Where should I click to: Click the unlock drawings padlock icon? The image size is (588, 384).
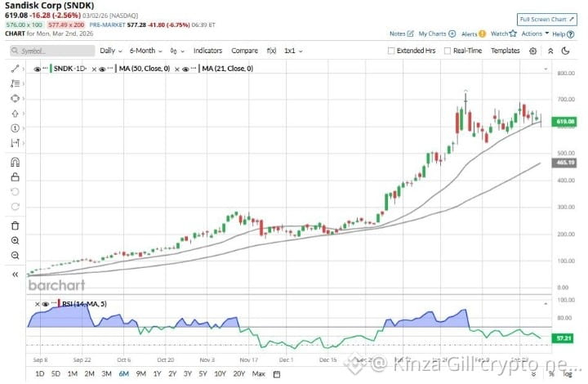(x=15, y=176)
